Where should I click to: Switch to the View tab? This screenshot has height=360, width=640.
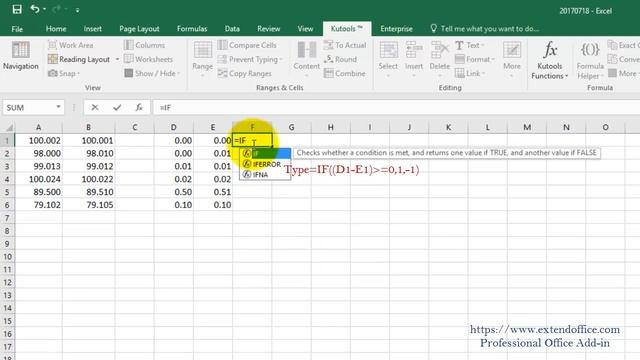pyautogui.click(x=305, y=29)
